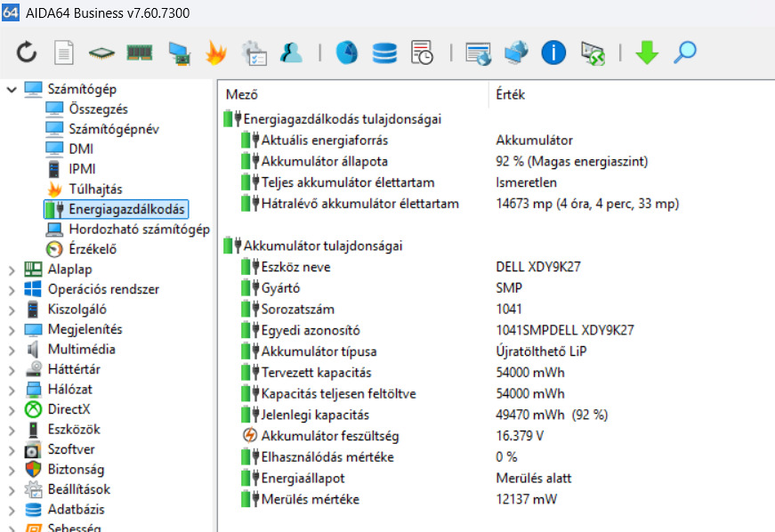This screenshot has width=775, height=532.
Task: Expand the Operációs rendszer node
Action: (x=12, y=290)
